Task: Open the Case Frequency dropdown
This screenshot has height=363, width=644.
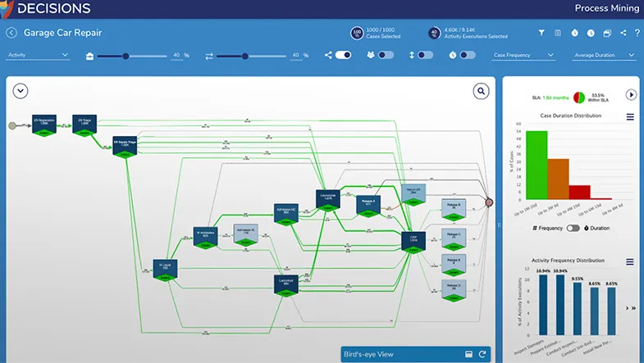Action: point(523,56)
